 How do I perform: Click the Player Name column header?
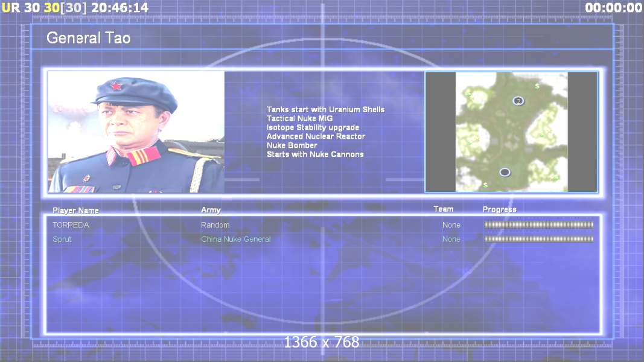click(75, 210)
